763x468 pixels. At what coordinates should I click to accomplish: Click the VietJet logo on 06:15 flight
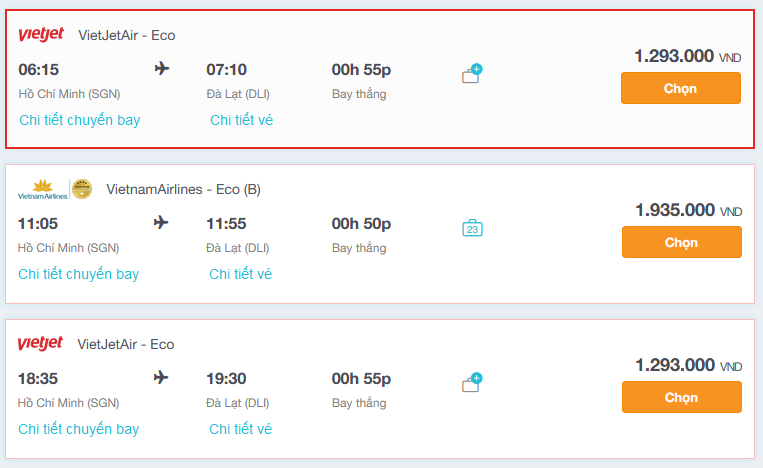click(41, 35)
